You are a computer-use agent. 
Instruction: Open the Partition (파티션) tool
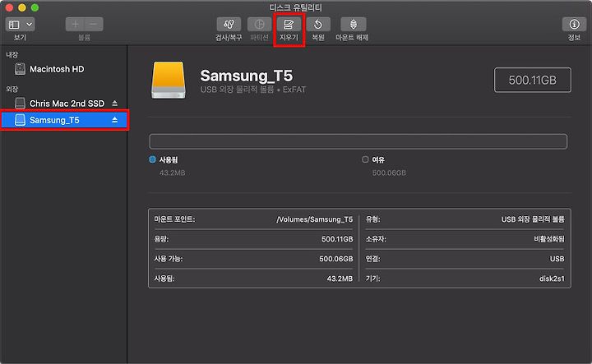[x=259, y=25]
